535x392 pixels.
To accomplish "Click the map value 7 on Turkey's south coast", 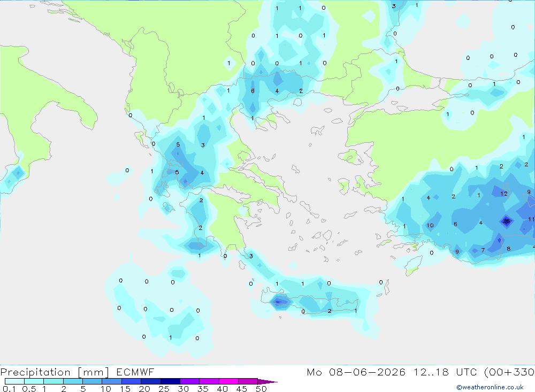I will click(x=483, y=250).
